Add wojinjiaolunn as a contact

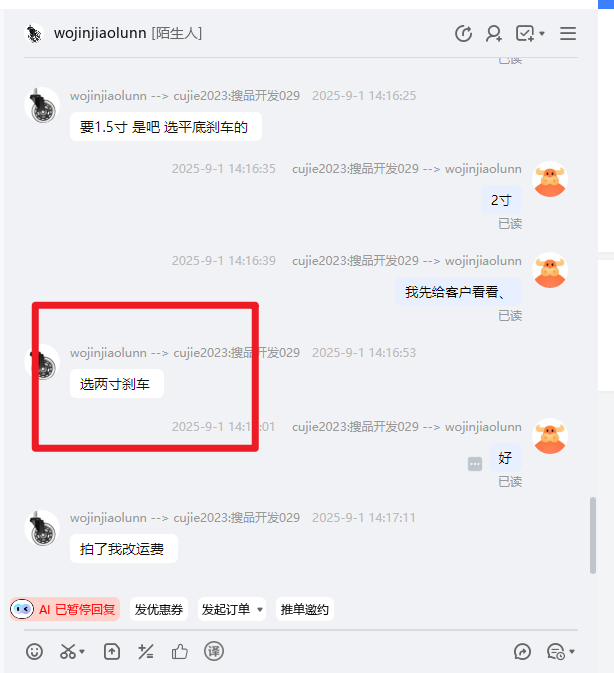click(494, 33)
